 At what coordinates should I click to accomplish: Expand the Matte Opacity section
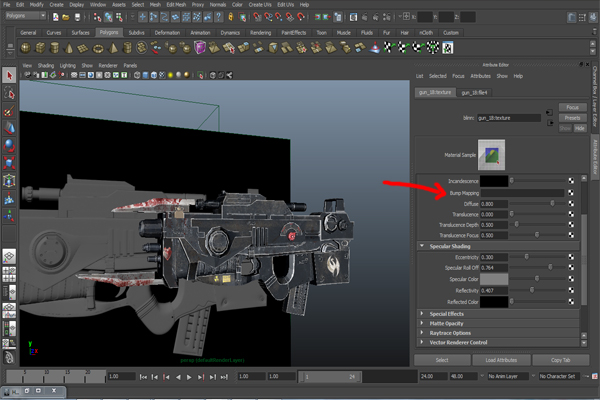point(422,323)
